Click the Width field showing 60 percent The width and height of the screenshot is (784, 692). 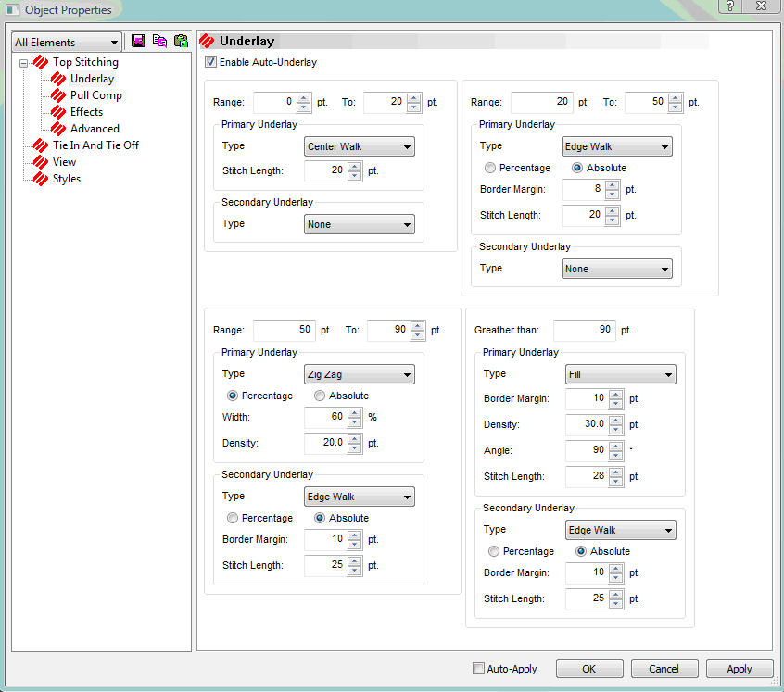pos(325,417)
